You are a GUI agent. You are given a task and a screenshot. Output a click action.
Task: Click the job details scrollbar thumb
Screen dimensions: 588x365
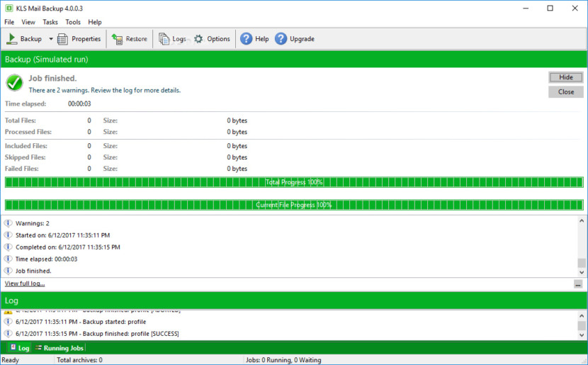(581, 263)
